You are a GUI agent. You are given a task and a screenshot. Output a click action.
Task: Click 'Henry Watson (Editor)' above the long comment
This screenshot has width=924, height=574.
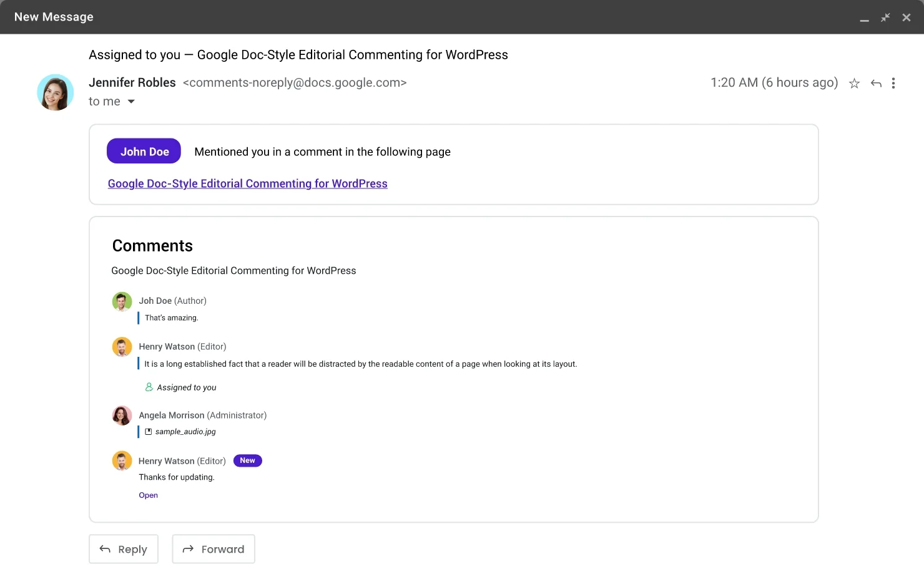(x=182, y=347)
